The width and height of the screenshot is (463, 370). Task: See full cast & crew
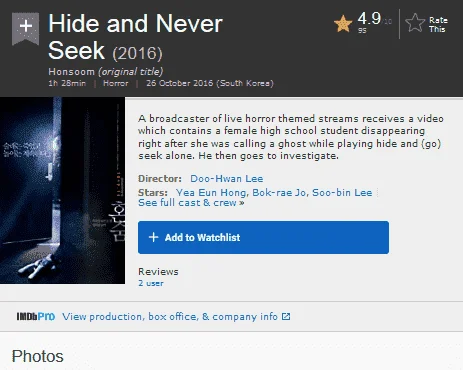pos(191,203)
